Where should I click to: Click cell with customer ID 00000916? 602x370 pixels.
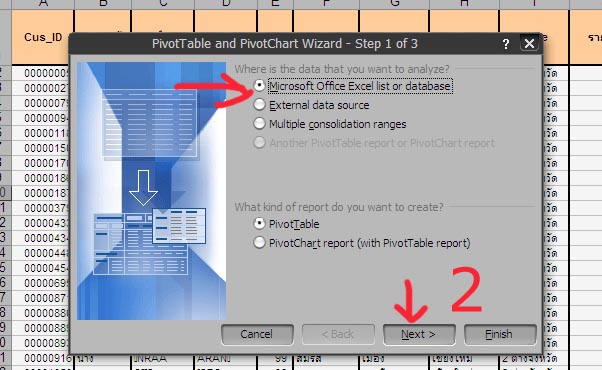pyautogui.click(x=43, y=358)
